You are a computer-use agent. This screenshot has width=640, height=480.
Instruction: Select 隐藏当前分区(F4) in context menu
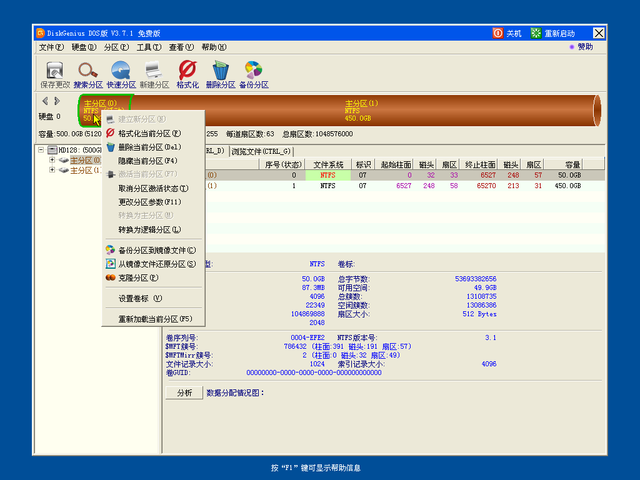point(153,161)
